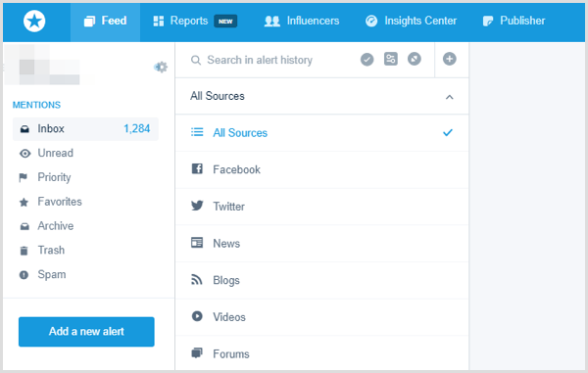Click the Forums chat bubbles icon
The width and height of the screenshot is (588, 373).
click(x=197, y=352)
